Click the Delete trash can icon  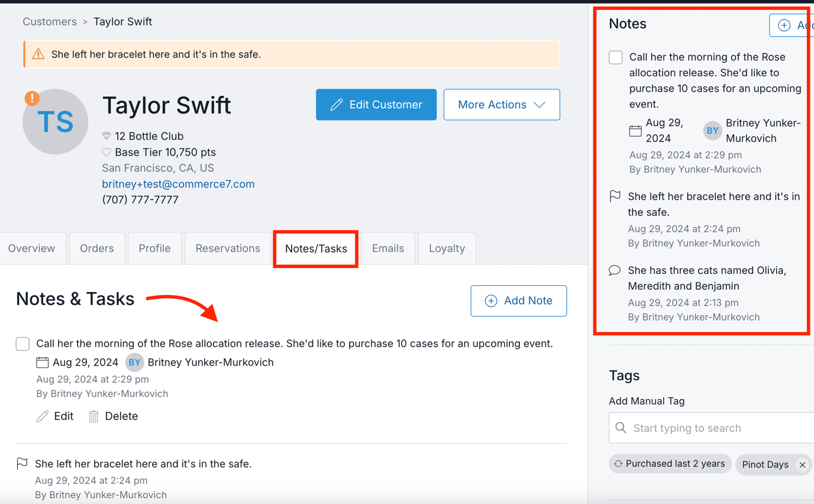(93, 416)
